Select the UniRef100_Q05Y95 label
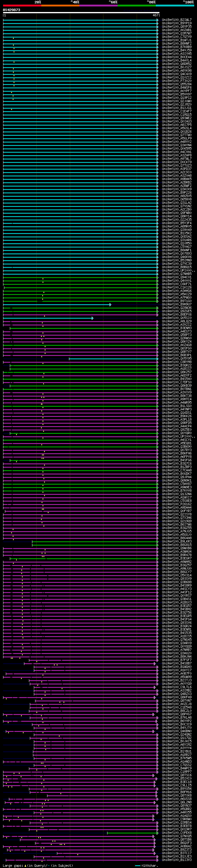Image resolution: width=197 pixels, height=868 pixels. tap(177, 359)
